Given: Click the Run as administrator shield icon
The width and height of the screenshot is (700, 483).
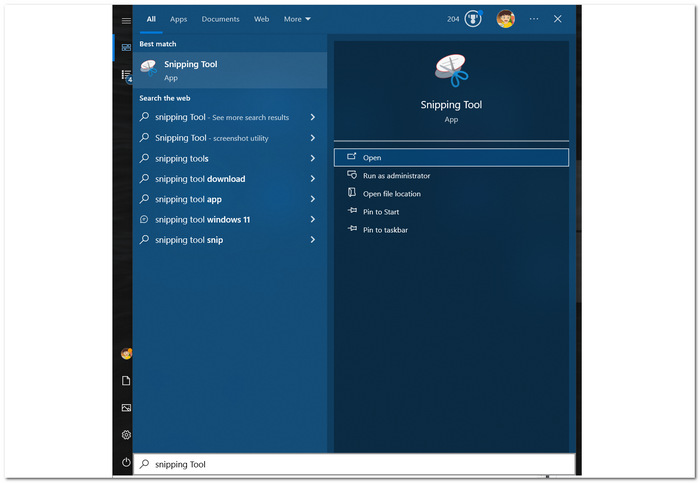Looking at the screenshot, I should tap(352, 175).
